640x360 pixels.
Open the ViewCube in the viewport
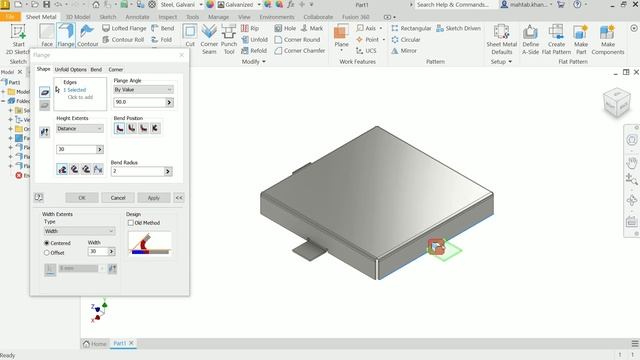[616, 102]
